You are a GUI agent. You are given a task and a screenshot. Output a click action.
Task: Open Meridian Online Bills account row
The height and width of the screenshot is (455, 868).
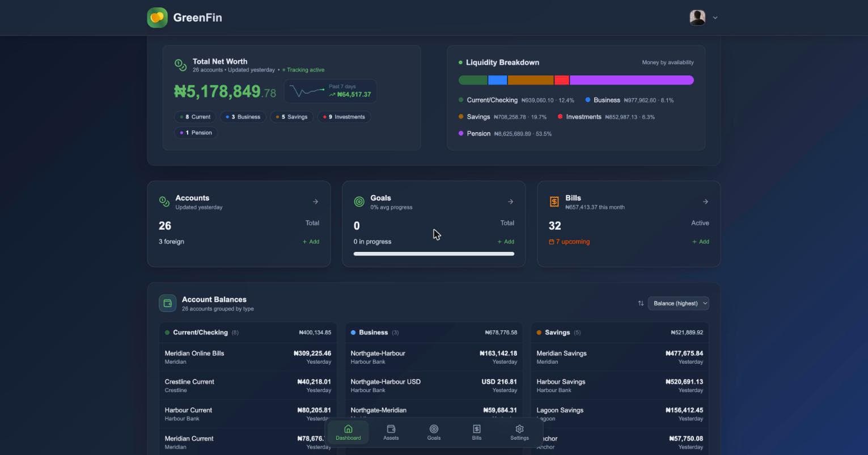pos(248,357)
